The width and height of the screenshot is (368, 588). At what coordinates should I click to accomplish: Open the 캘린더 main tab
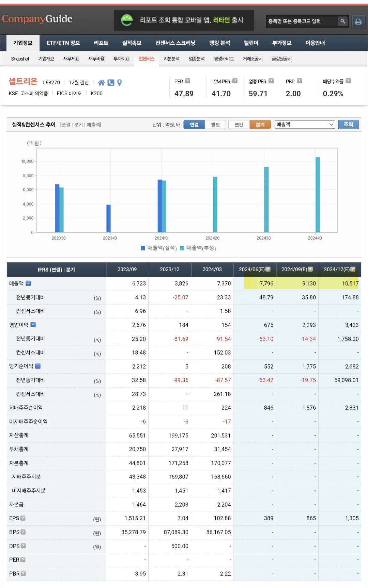coord(251,43)
